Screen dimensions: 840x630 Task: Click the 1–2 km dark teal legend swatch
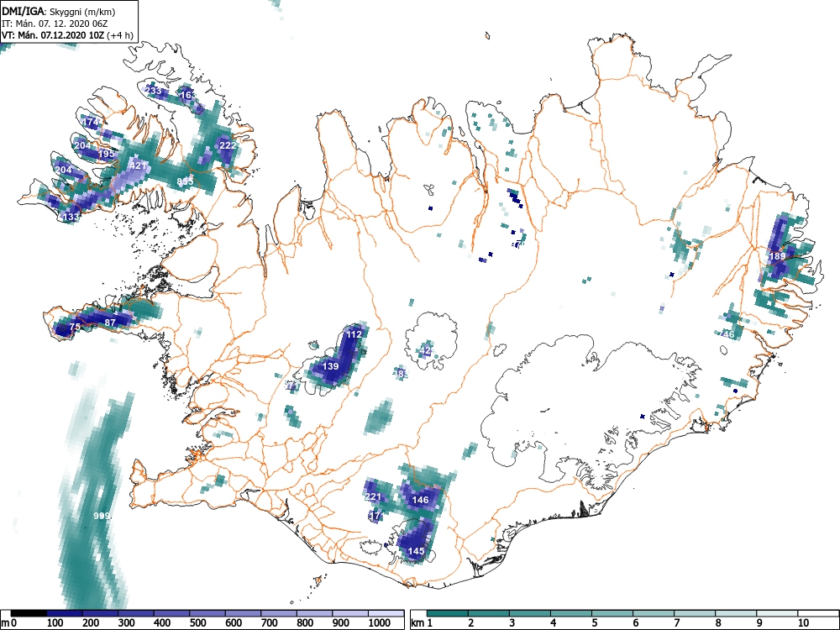[448, 613]
